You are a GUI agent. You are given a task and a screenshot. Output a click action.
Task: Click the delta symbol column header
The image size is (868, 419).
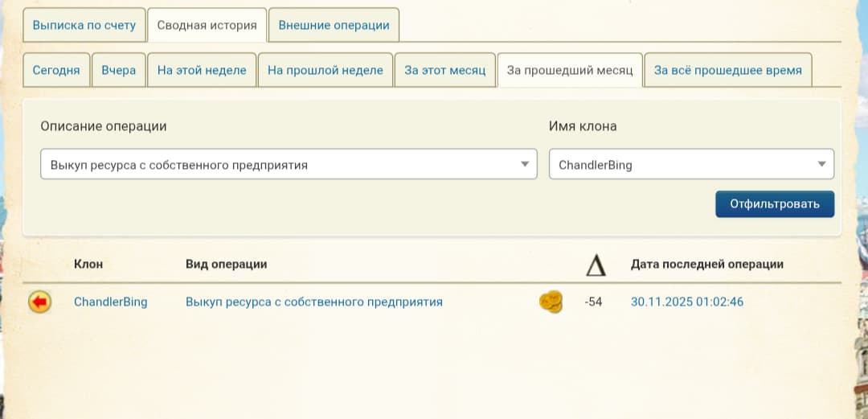[x=595, y=265]
